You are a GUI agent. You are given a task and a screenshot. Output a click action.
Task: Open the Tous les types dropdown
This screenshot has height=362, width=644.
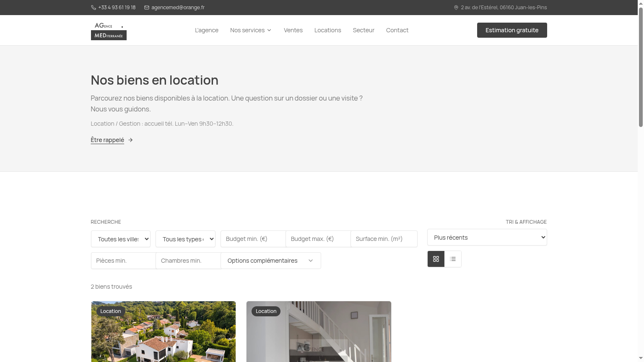tap(185, 239)
